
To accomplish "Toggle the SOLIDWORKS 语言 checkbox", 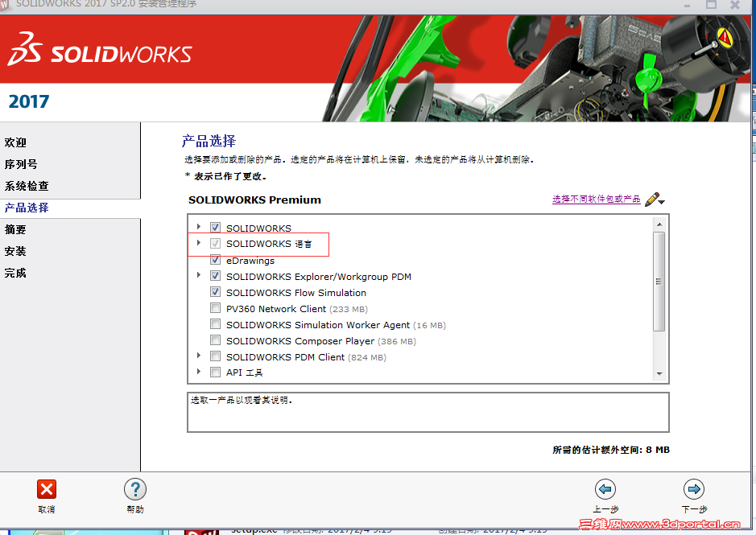I will [x=215, y=243].
